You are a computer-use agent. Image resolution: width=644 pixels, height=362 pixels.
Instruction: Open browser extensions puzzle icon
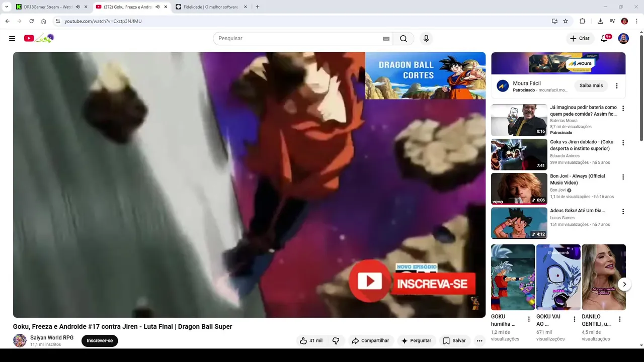[x=582, y=21]
